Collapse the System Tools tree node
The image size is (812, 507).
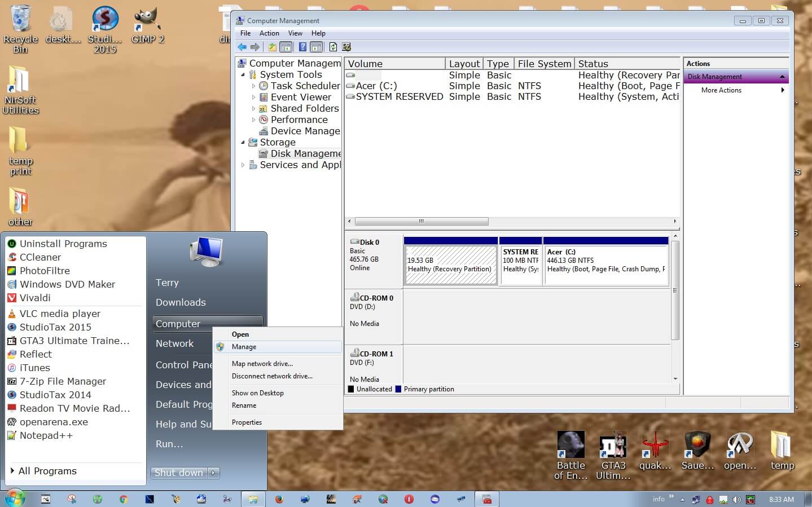[x=243, y=74]
